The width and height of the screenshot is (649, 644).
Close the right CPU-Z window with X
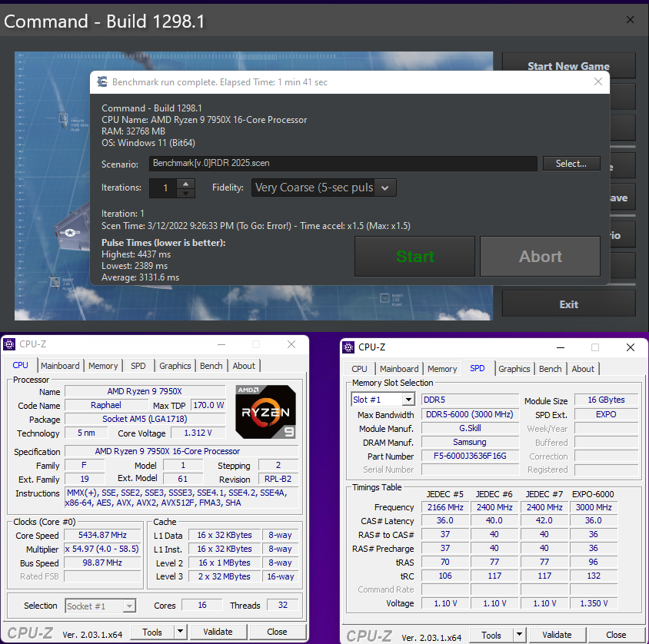point(630,347)
